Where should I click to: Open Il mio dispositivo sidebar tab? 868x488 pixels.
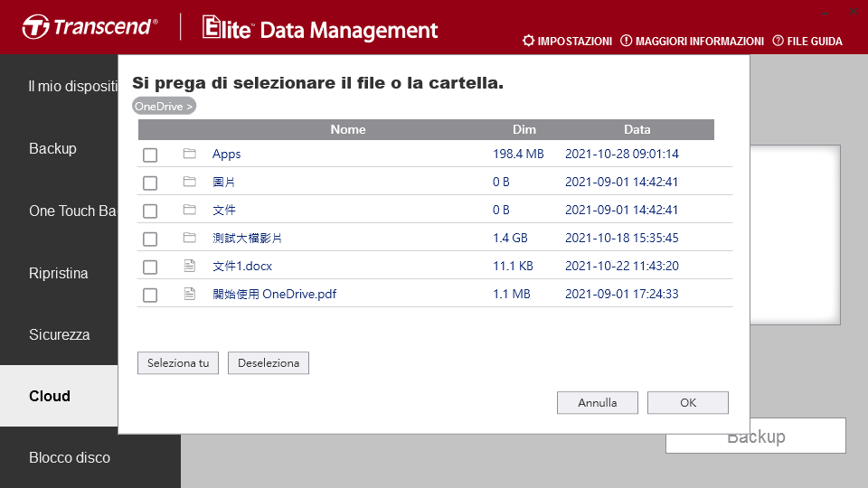[59, 86]
